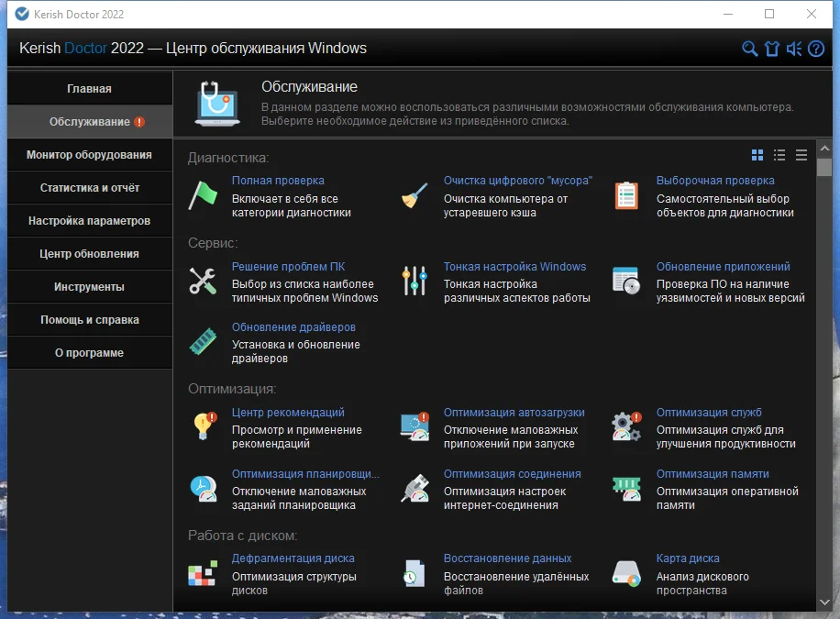Mute sounds with the speaker icon
The width and height of the screenshot is (840, 619).
tap(794, 49)
